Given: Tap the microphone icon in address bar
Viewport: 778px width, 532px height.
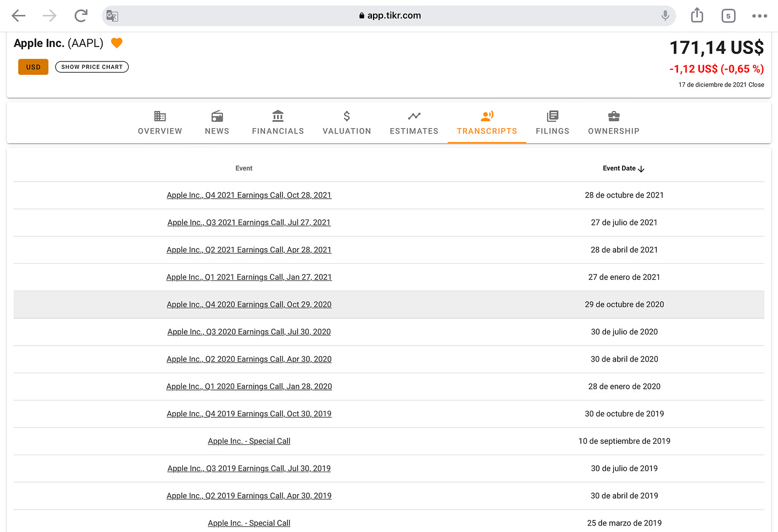Looking at the screenshot, I should 665,16.
